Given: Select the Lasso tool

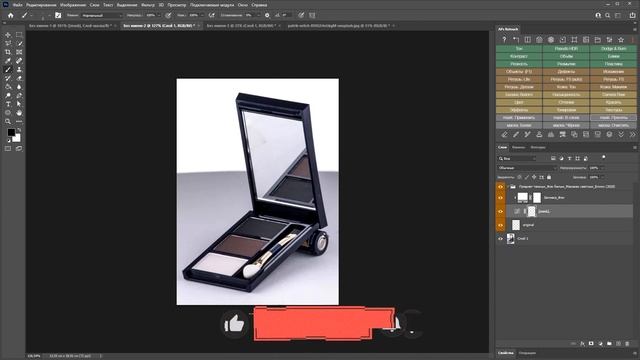Looking at the screenshot, I should click(x=8, y=43).
